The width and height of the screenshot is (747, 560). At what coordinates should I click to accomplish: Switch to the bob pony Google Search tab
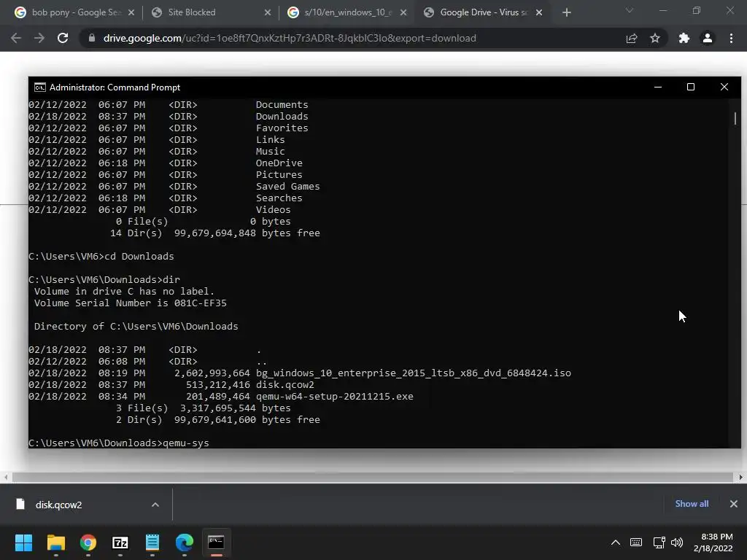click(x=75, y=12)
